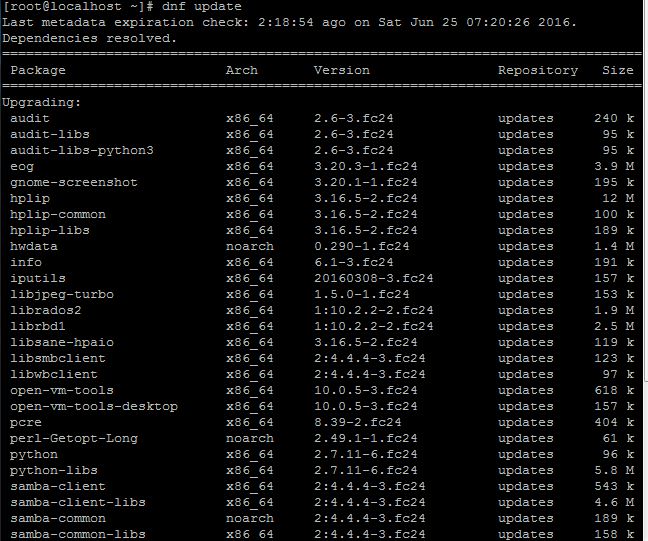Image resolution: width=648 pixels, height=541 pixels.
Task: Select the 'pcre' package name
Action: (26, 423)
